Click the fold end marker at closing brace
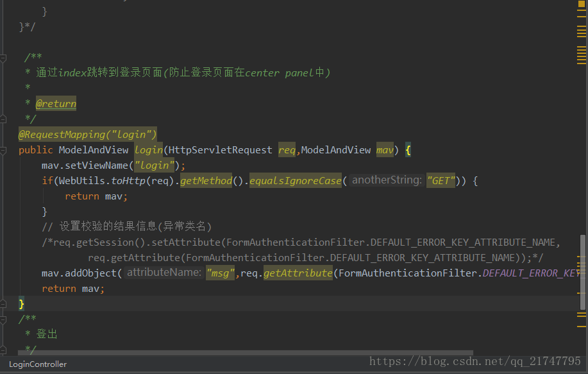The image size is (588, 374). tap(4, 303)
